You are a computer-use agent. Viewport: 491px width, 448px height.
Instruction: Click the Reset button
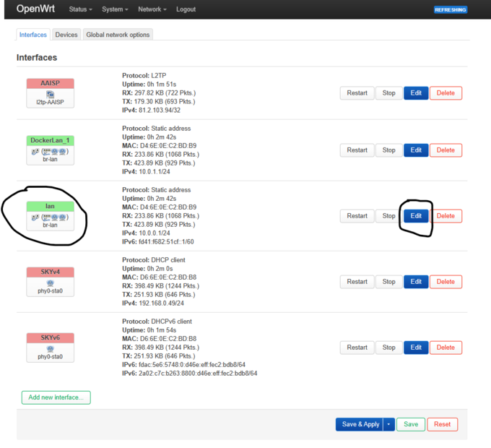[x=442, y=424]
